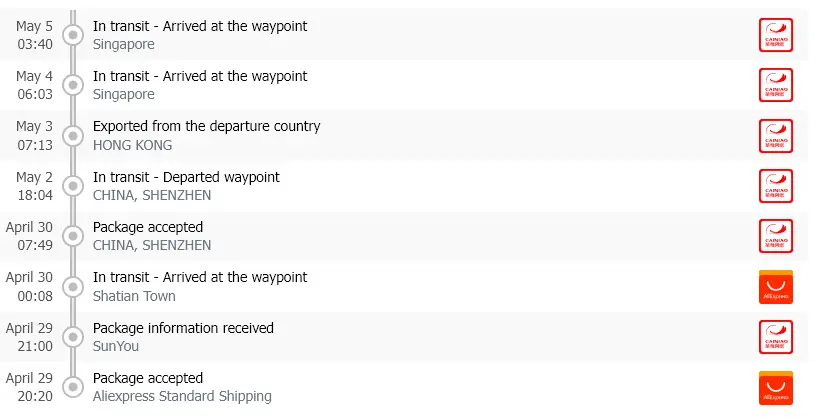Viewport: 823px width, 419px height.
Task: Select the April 29 20:20 timeline marker
Action: pos(73,387)
